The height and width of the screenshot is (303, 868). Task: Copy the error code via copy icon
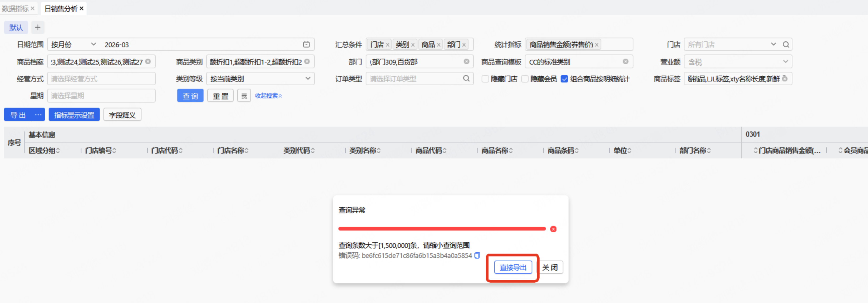477,256
